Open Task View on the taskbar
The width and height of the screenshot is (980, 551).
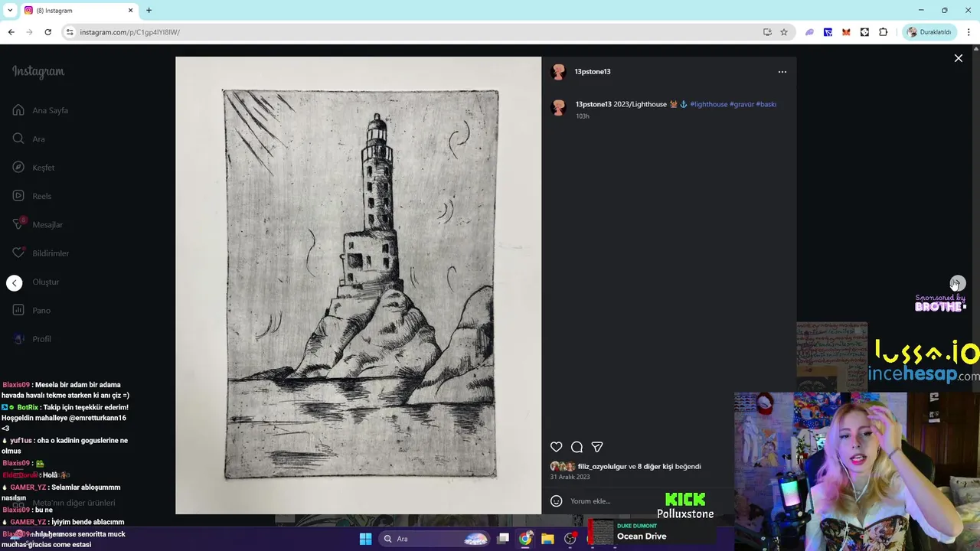(x=503, y=539)
